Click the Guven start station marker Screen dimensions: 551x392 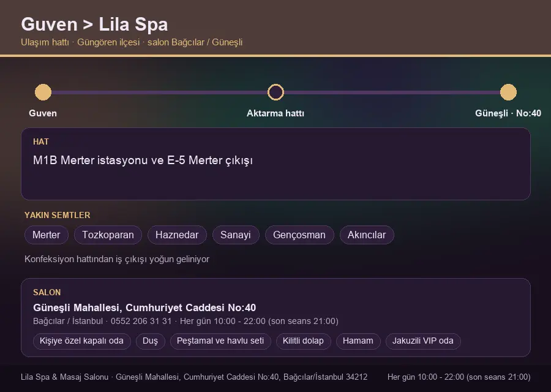43,92
